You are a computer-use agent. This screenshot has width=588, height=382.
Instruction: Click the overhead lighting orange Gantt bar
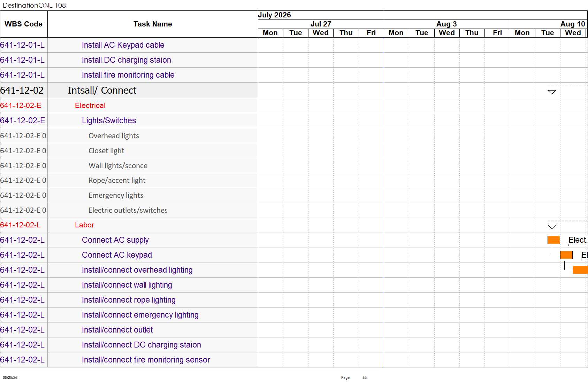[580, 270]
